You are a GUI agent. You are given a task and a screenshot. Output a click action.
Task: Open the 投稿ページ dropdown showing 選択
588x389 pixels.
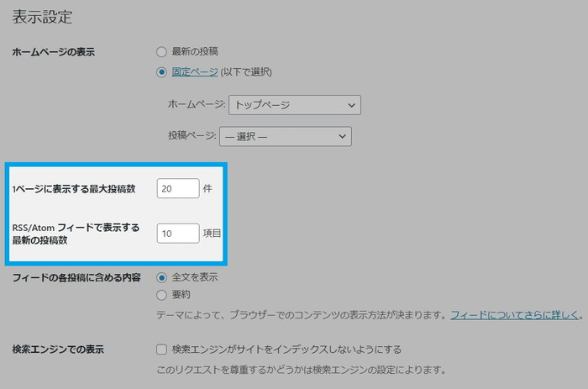pos(286,137)
